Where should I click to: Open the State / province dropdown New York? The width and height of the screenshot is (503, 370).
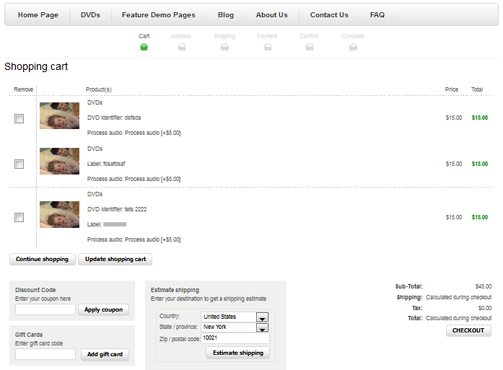click(x=235, y=327)
